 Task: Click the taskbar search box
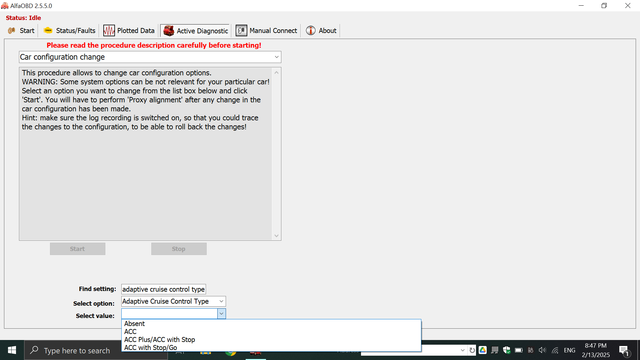pyautogui.click(x=96, y=350)
